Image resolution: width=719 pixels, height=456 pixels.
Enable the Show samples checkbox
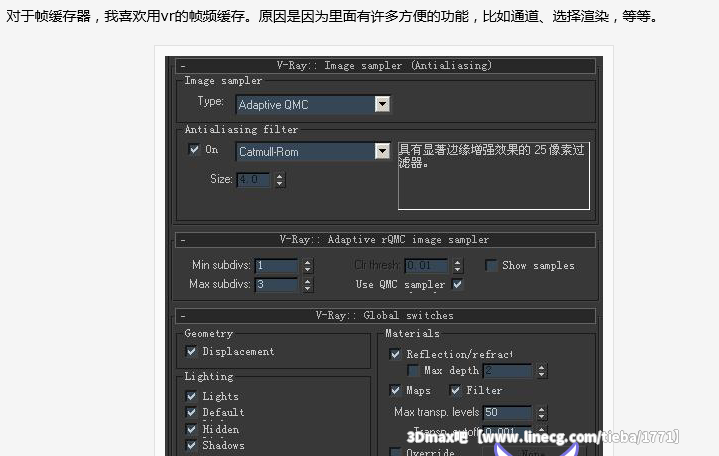click(x=491, y=266)
